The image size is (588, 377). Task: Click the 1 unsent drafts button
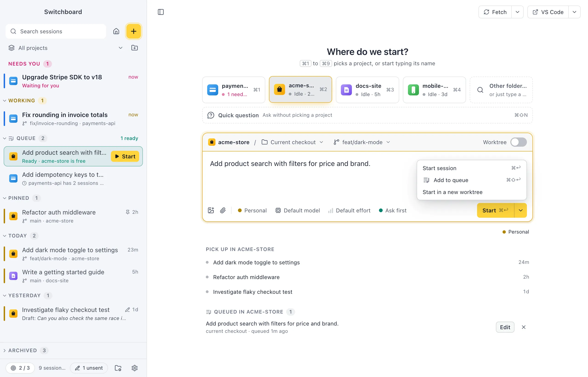tap(89, 368)
